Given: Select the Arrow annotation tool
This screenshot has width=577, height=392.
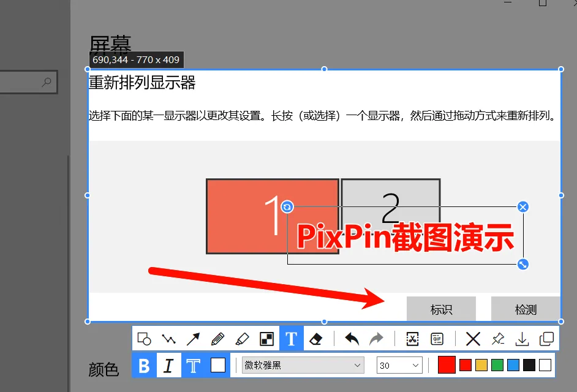Looking at the screenshot, I should pos(194,338).
